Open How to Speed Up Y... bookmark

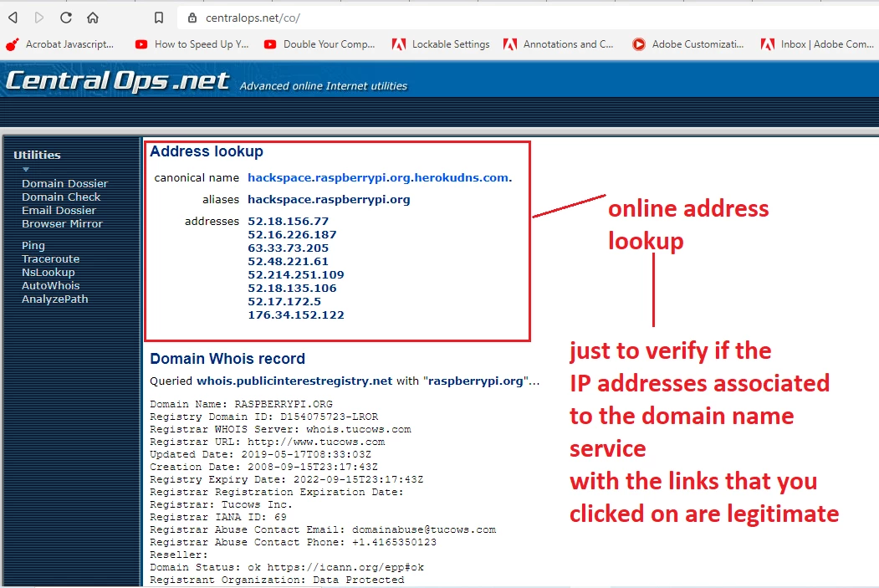tap(192, 44)
